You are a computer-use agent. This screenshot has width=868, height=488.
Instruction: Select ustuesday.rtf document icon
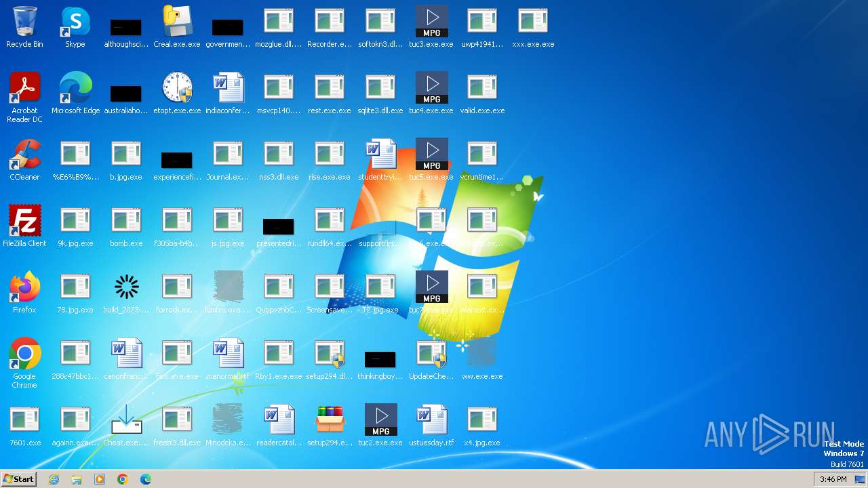[x=431, y=420]
